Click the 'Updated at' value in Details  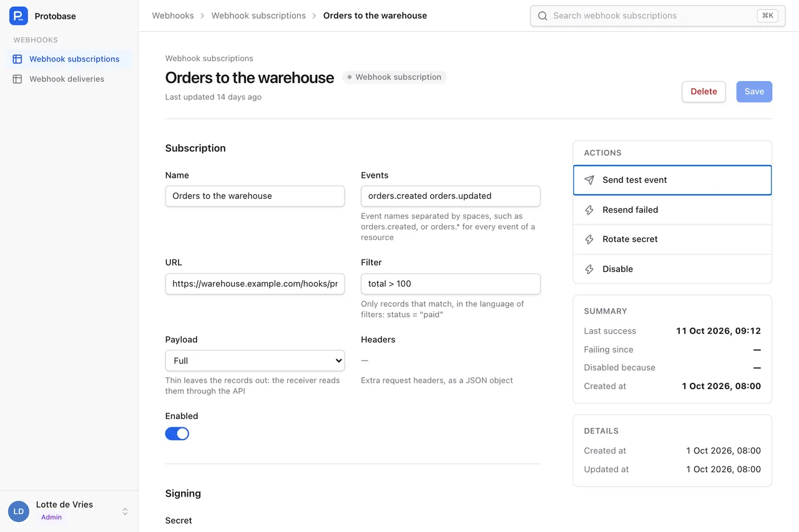[723, 470]
